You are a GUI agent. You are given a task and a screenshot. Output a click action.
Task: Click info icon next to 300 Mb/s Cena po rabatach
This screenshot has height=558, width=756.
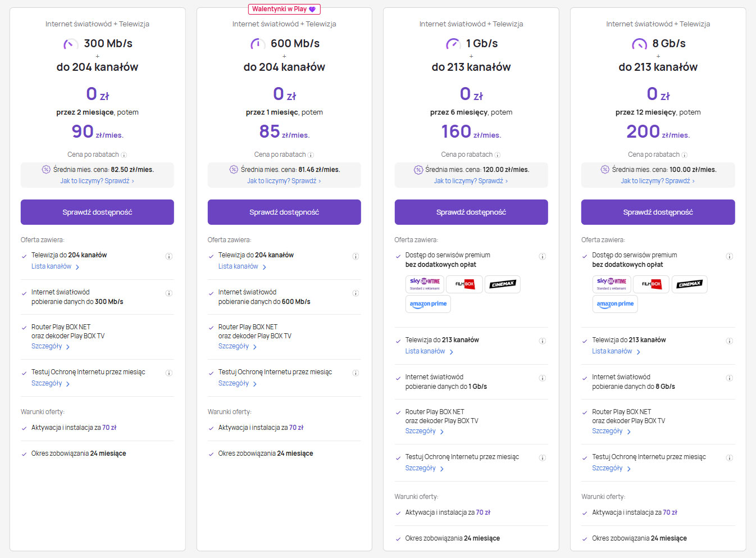pos(124,155)
